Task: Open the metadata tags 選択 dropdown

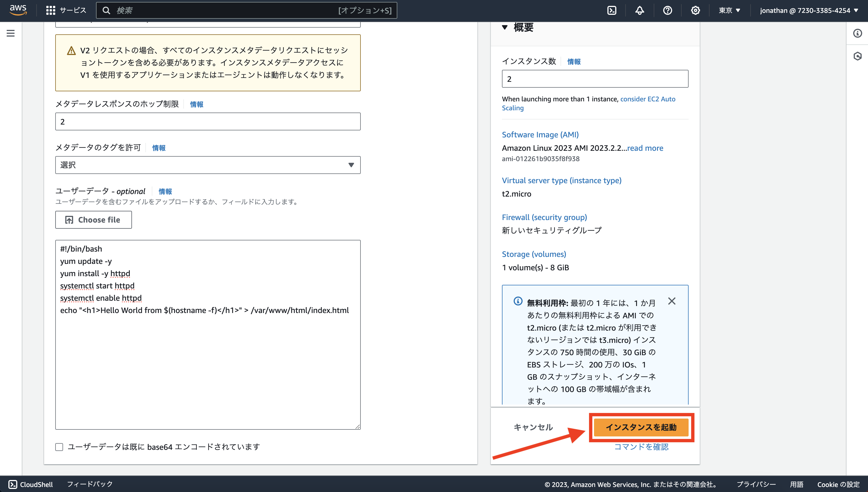Action: (207, 165)
